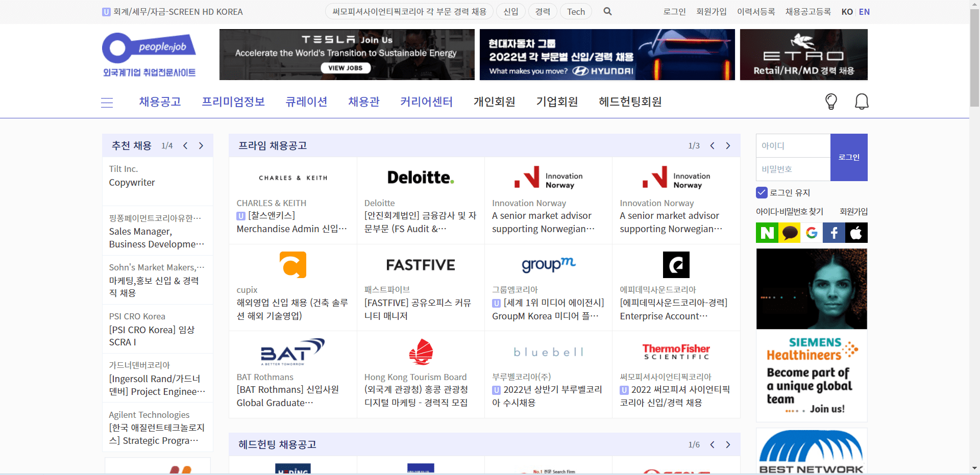Switch site language to EN
This screenshot has width=980, height=475.
point(864,12)
